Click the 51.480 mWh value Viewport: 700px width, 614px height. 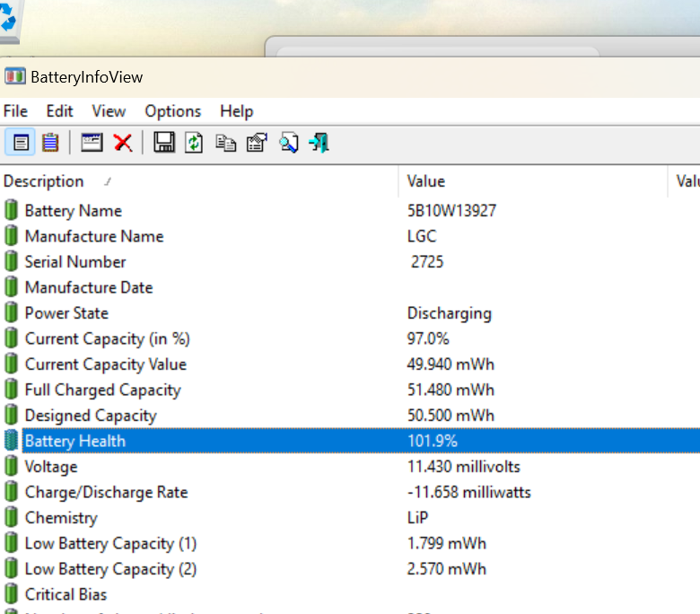pos(451,390)
